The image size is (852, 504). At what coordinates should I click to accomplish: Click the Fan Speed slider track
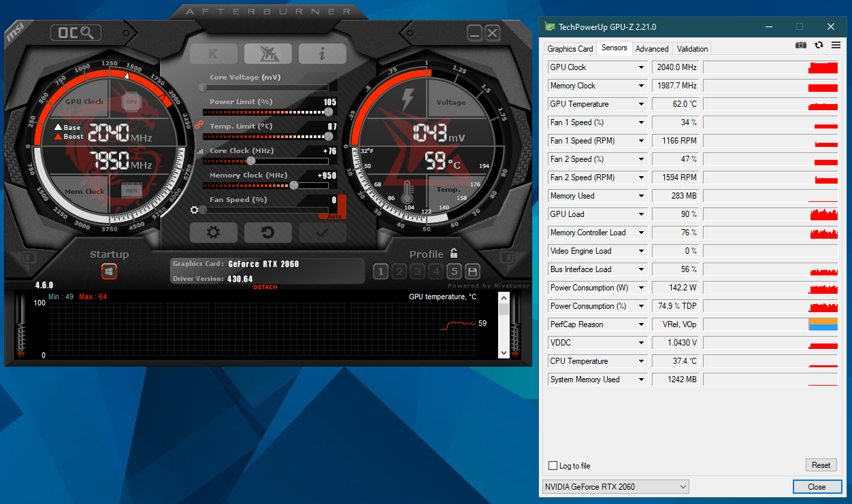[265, 209]
